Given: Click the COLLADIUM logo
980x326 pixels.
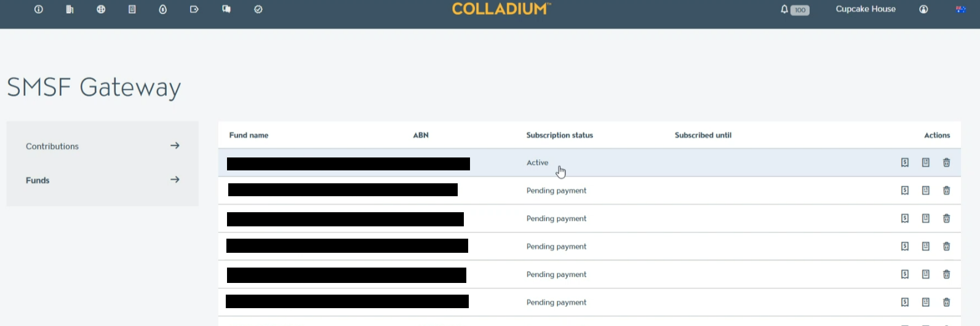Looking at the screenshot, I should [501, 9].
